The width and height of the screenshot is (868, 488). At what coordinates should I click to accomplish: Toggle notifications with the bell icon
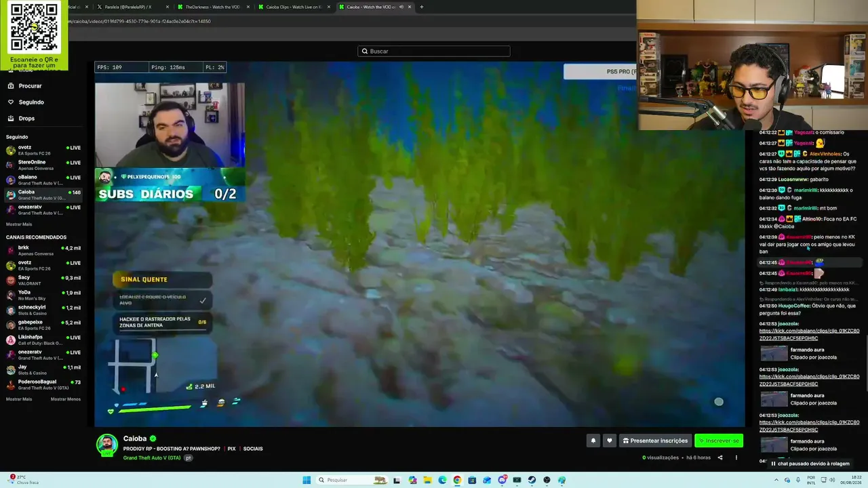[593, 441]
